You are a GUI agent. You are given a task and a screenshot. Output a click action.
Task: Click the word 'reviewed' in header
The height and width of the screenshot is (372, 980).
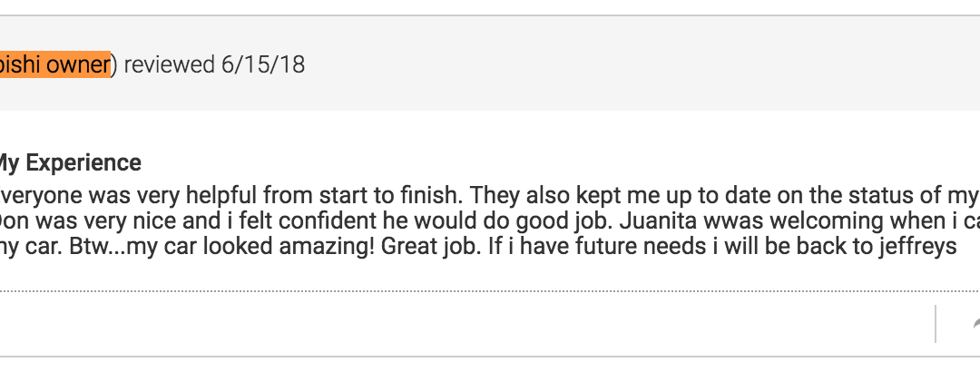tap(169, 64)
